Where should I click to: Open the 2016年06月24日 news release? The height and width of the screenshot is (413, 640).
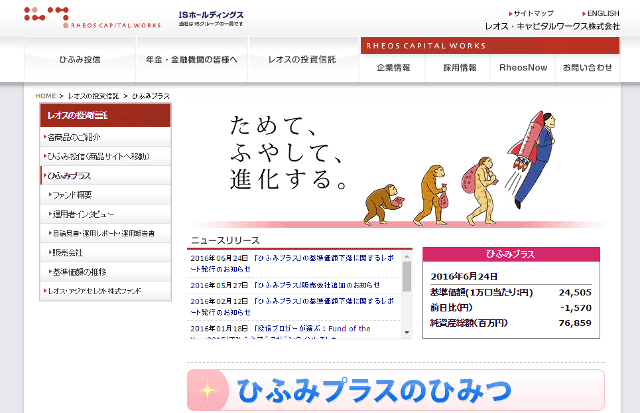point(292,263)
